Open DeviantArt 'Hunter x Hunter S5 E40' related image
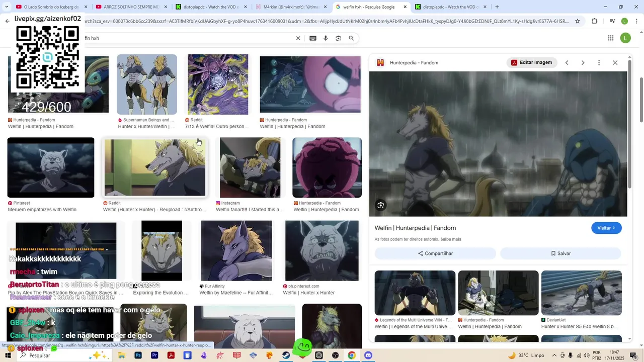This screenshot has width=644, height=362. pyautogui.click(x=582, y=293)
